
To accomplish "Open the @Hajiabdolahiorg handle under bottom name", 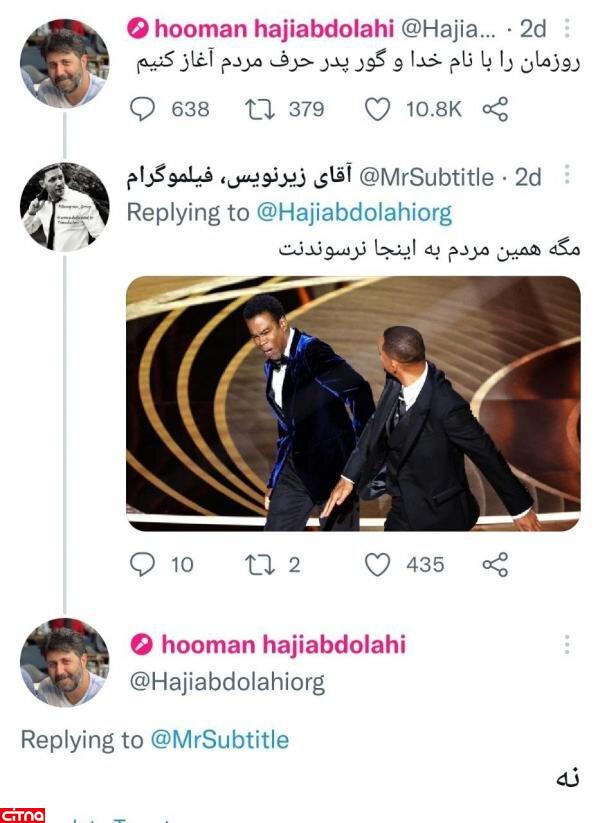I will coord(228,682).
